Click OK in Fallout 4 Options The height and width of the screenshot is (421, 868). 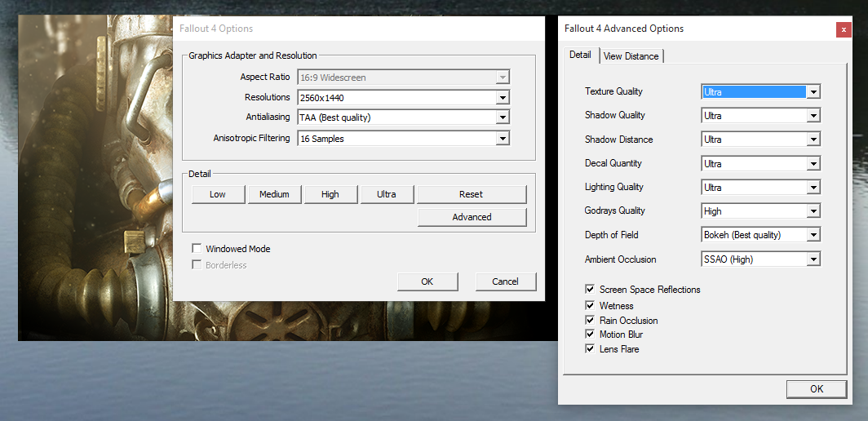point(427,281)
